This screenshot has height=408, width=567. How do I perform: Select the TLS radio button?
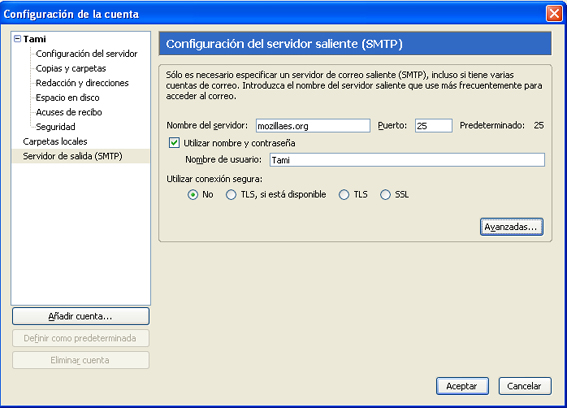(344, 195)
